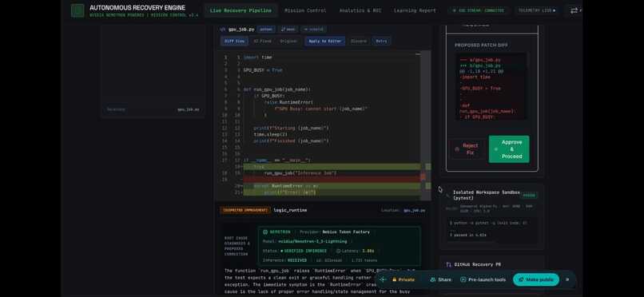
Task: Click the Telemetry Live indicator
Action: [x=536, y=10]
